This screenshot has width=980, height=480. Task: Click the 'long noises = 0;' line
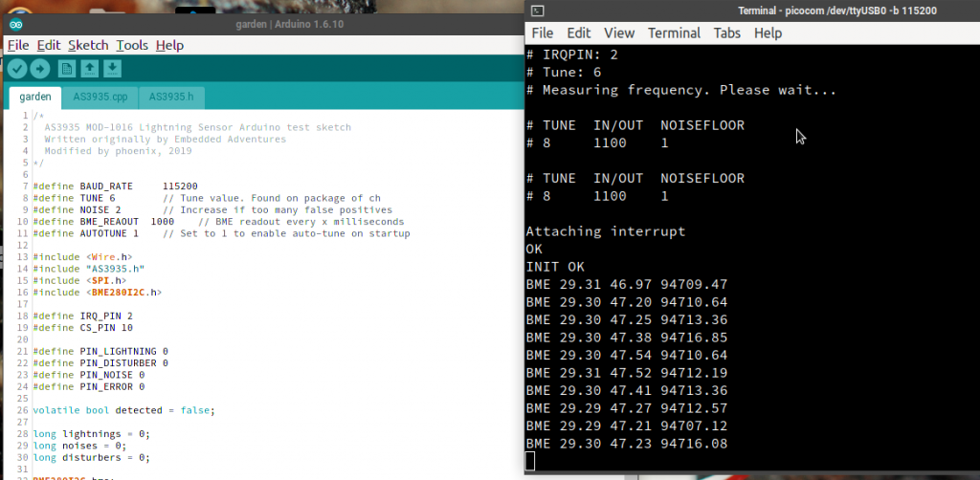coord(79,446)
